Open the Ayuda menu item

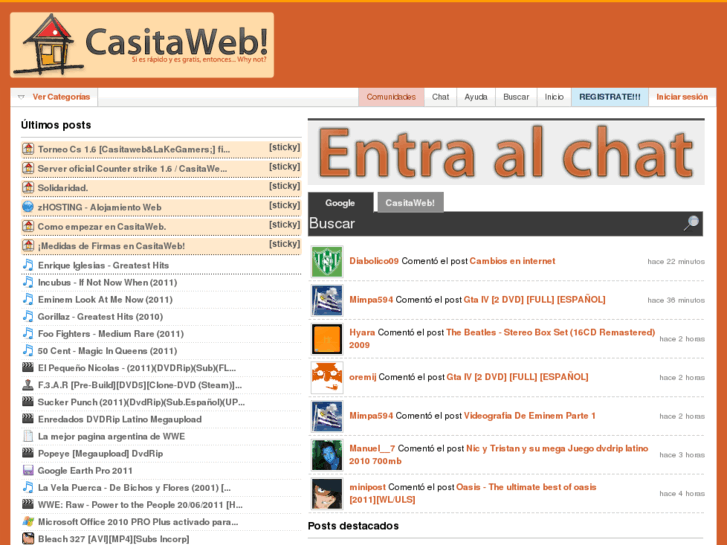[x=476, y=97]
